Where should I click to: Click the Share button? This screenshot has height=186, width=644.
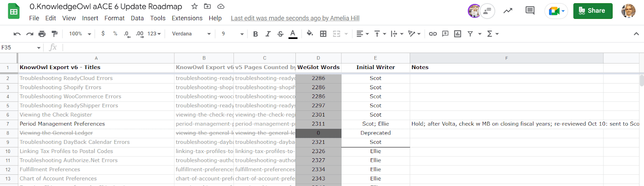[x=593, y=11]
